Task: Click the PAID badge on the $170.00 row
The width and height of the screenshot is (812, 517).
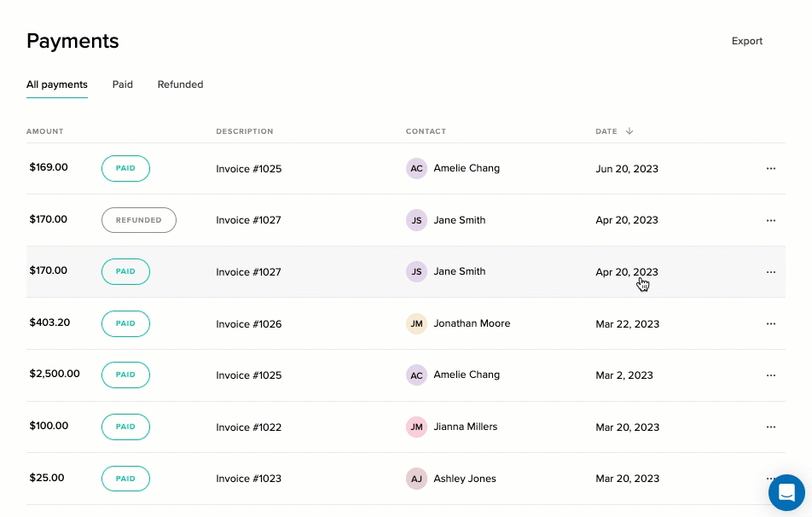Action: [x=125, y=271]
